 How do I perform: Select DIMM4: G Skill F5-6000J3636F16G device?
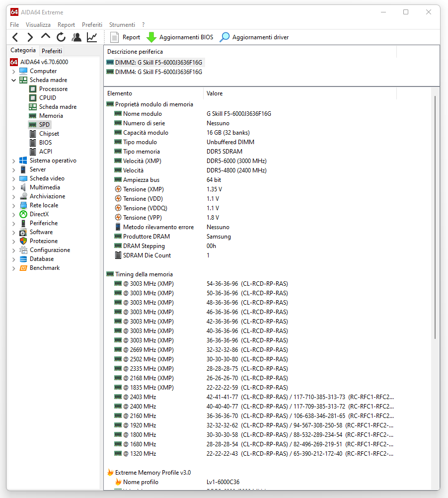(x=154, y=72)
